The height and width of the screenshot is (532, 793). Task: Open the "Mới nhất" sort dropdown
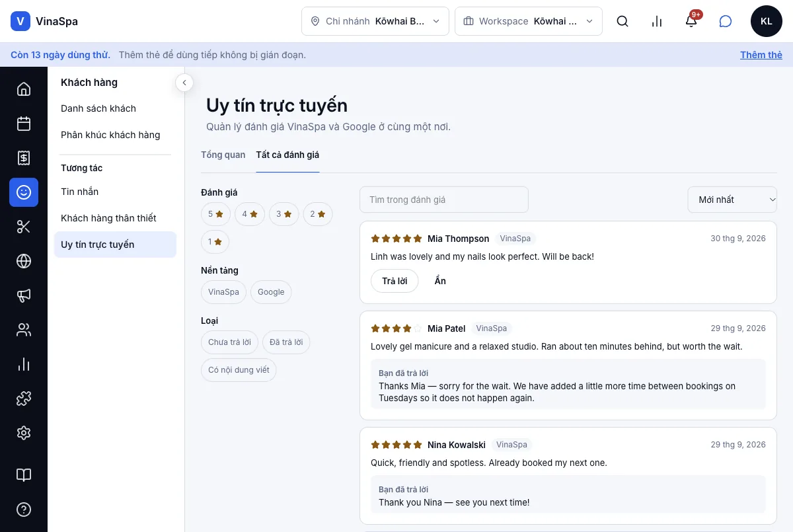732,200
